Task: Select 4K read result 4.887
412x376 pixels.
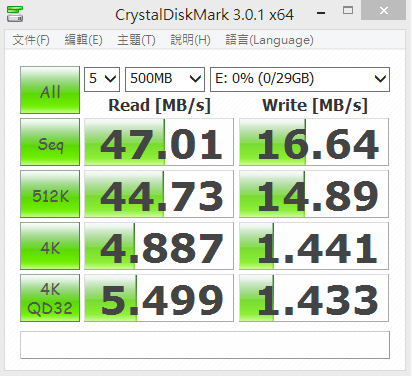Action: [159, 246]
